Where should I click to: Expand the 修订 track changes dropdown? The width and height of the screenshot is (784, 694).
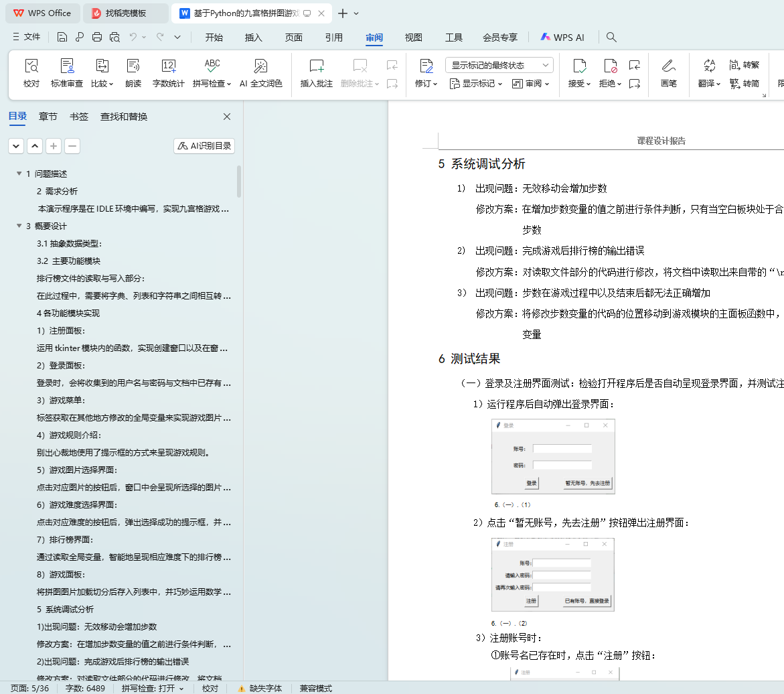point(426,84)
